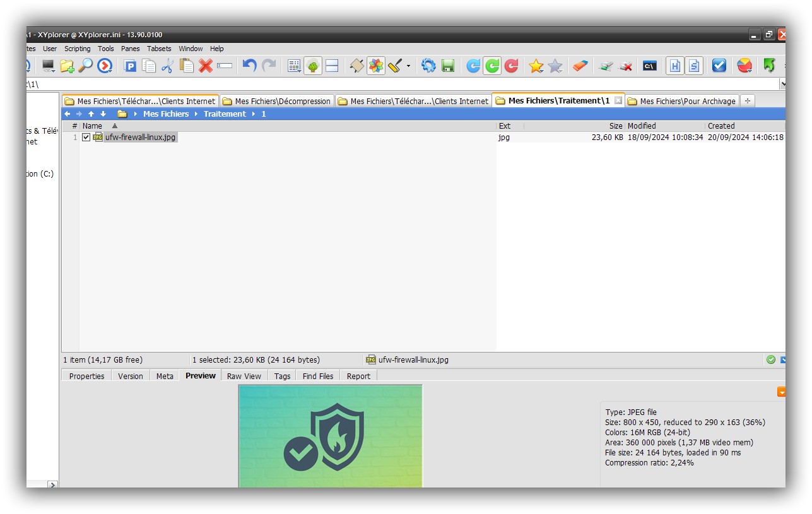Toggle the dual pane icon
Viewport: 812px width, 514px height.
[332, 66]
